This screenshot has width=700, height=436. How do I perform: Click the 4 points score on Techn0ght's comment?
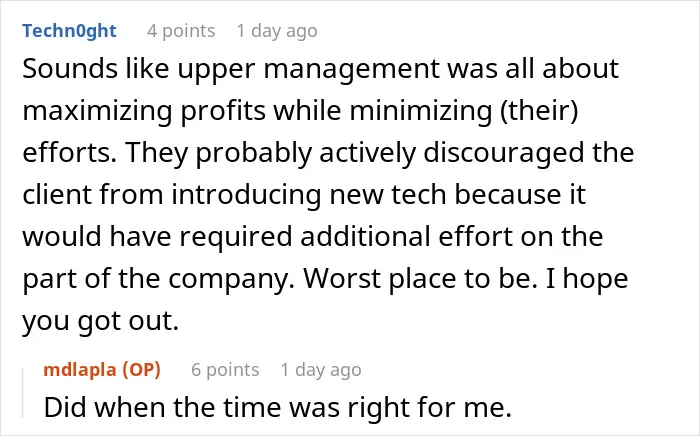[x=181, y=31]
